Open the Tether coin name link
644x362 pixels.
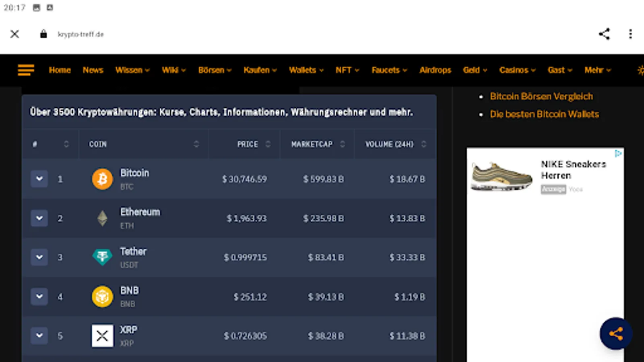coord(133,251)
